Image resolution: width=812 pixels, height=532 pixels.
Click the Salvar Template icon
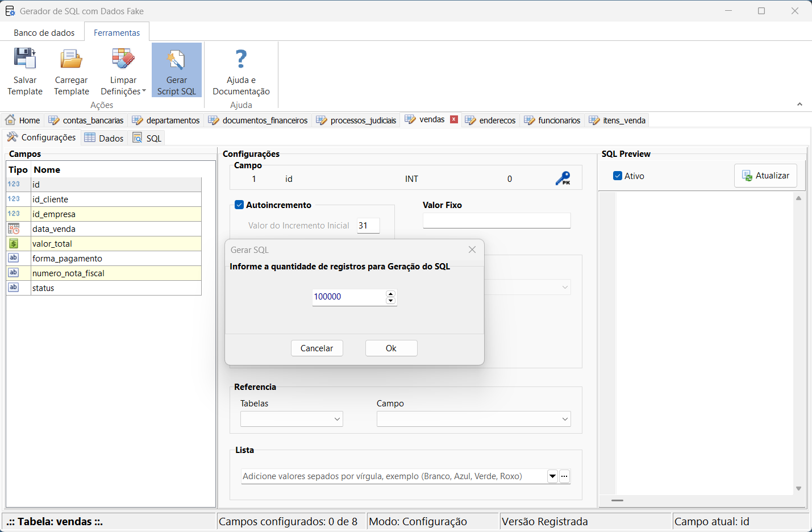pos(24,59)
